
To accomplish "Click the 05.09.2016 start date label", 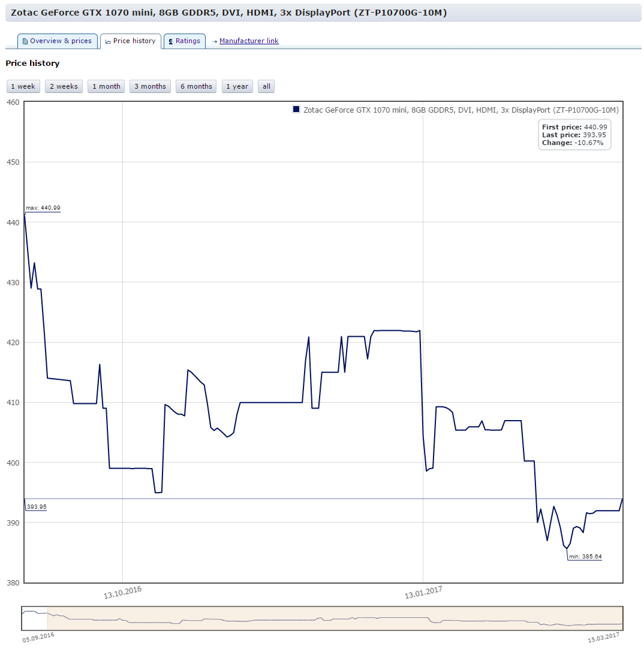I will [x=38, y=637].
